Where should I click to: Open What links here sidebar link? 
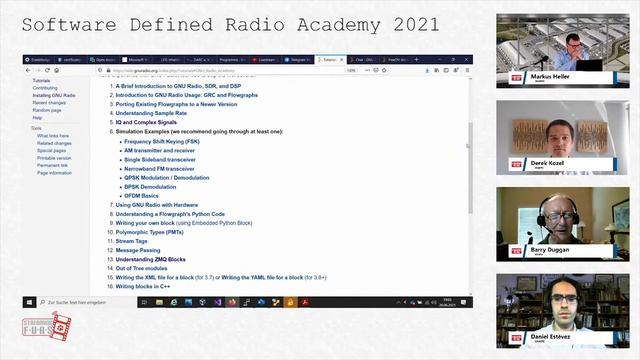(x=53, y=136)
